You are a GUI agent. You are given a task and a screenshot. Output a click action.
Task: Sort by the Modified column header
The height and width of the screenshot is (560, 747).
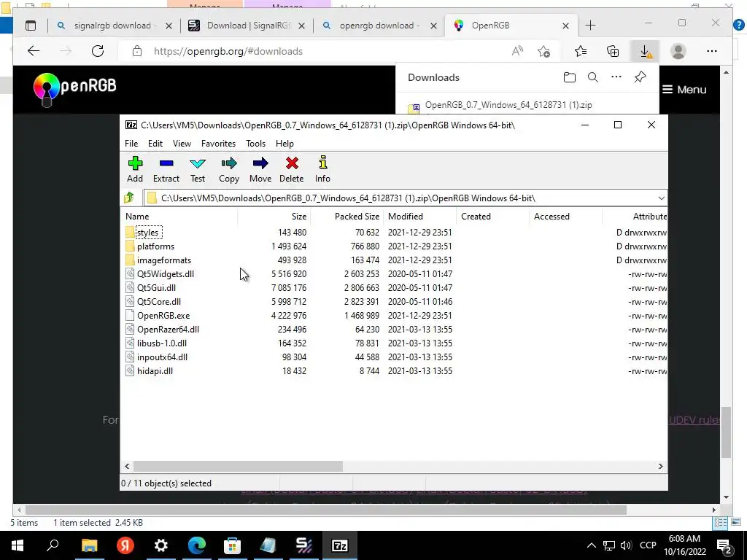point(419,216)
